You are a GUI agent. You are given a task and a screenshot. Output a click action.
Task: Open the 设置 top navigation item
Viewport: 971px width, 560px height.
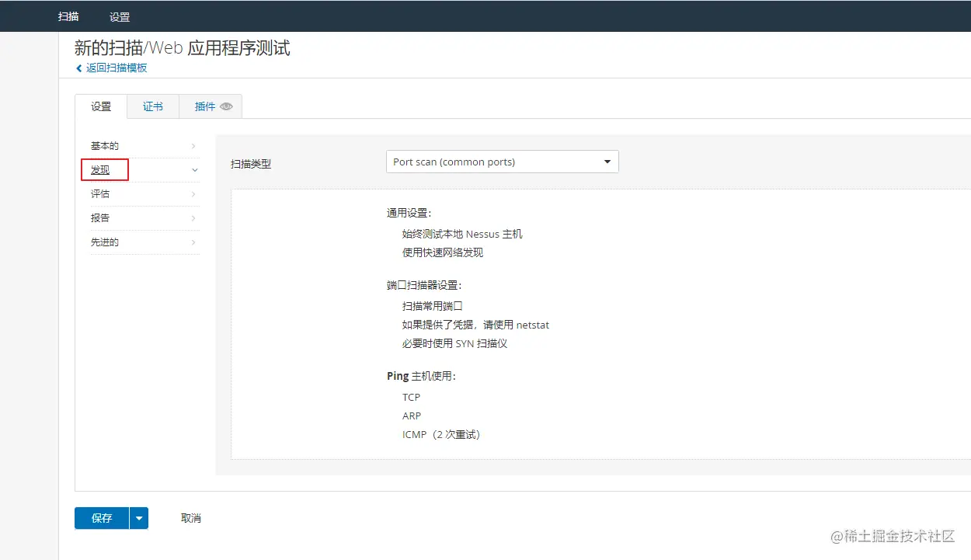tap(120, 17)
